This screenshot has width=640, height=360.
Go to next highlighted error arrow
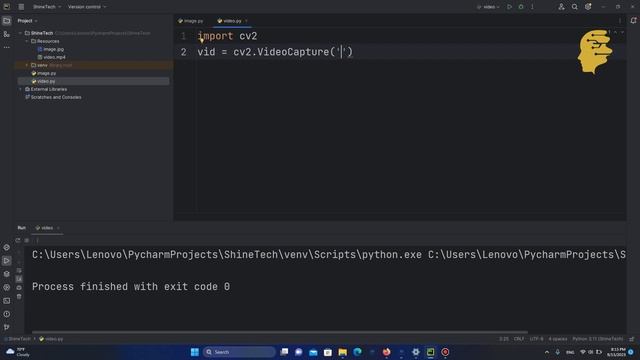622,32
